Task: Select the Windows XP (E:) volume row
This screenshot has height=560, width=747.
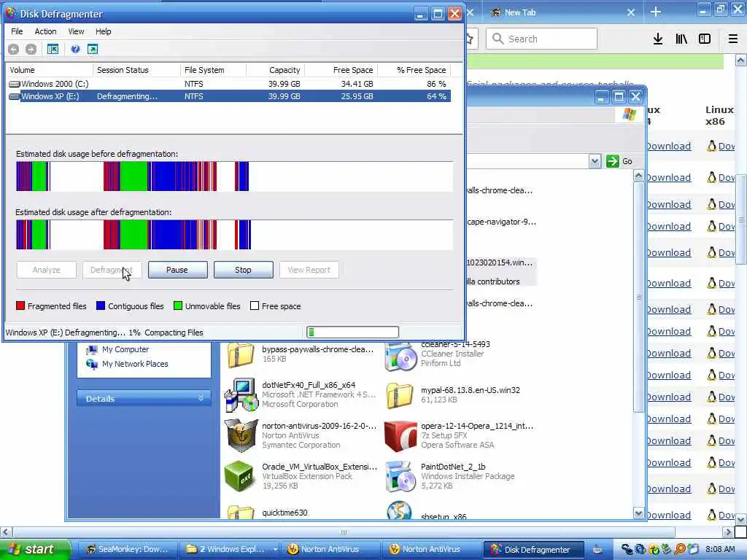Action: (x=228, y=96)
